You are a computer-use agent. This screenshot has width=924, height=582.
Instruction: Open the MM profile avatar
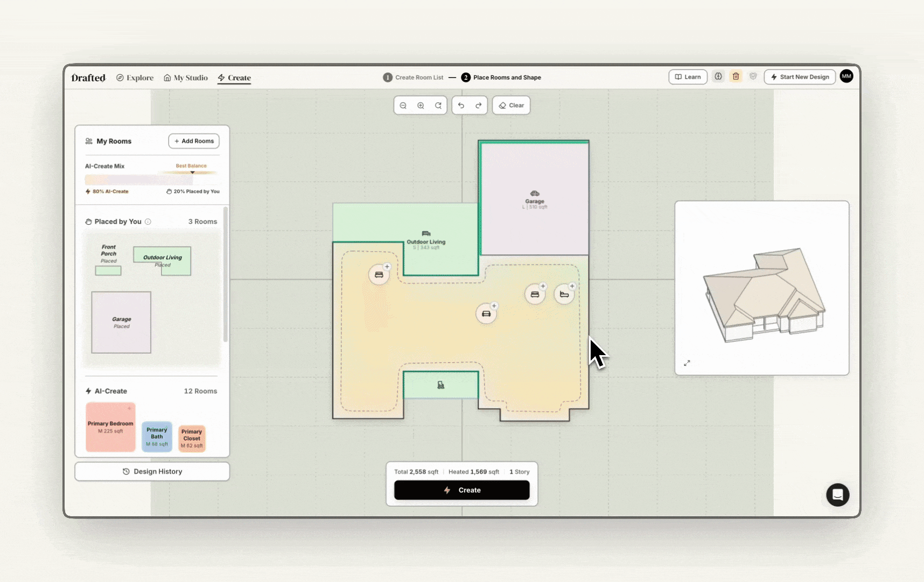[x=846, y=77]
